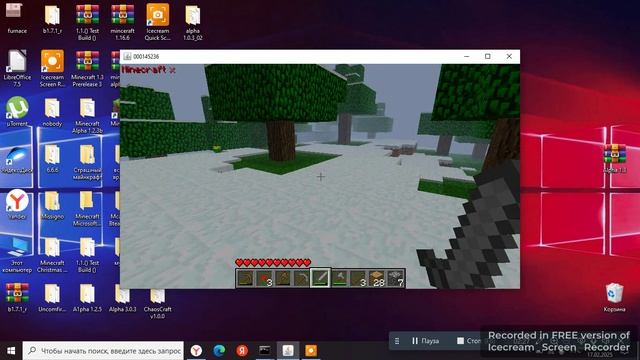This screenshot has width=640, height=360.
Task: Switch to the Java Minecraft taskbar button
Action: click(288, 351)
